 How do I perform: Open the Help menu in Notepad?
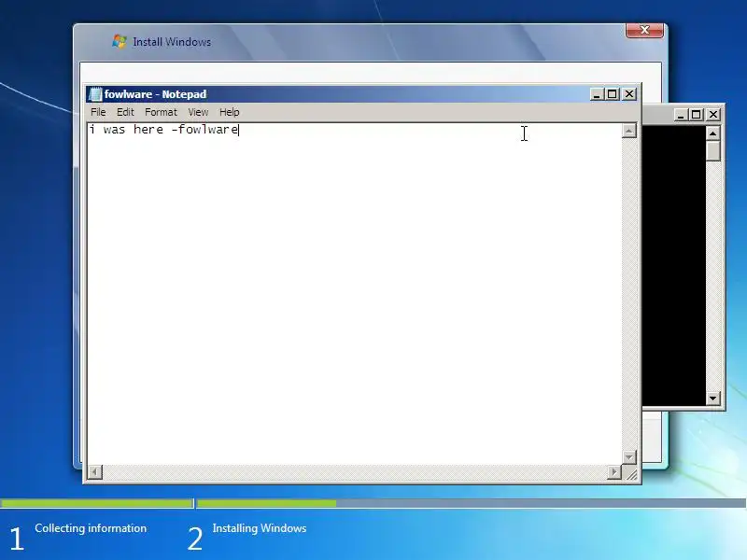pos(229,112)
